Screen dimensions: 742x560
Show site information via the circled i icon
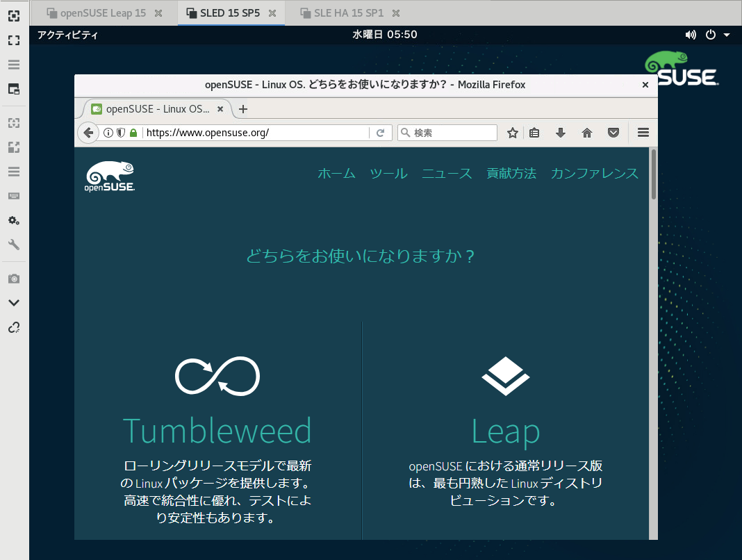[x=108, y=133]
